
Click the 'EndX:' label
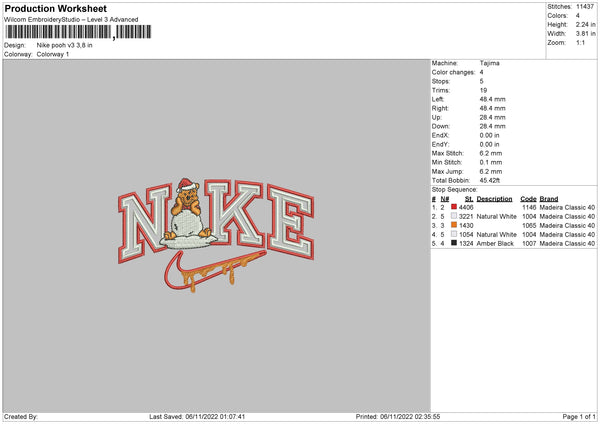(x=440, y=135)
